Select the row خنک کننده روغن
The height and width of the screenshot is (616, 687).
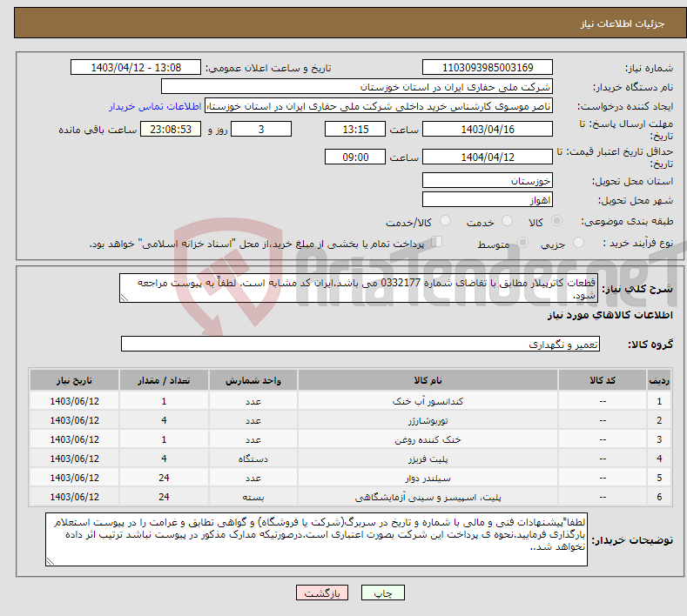[x=350, y=439]
